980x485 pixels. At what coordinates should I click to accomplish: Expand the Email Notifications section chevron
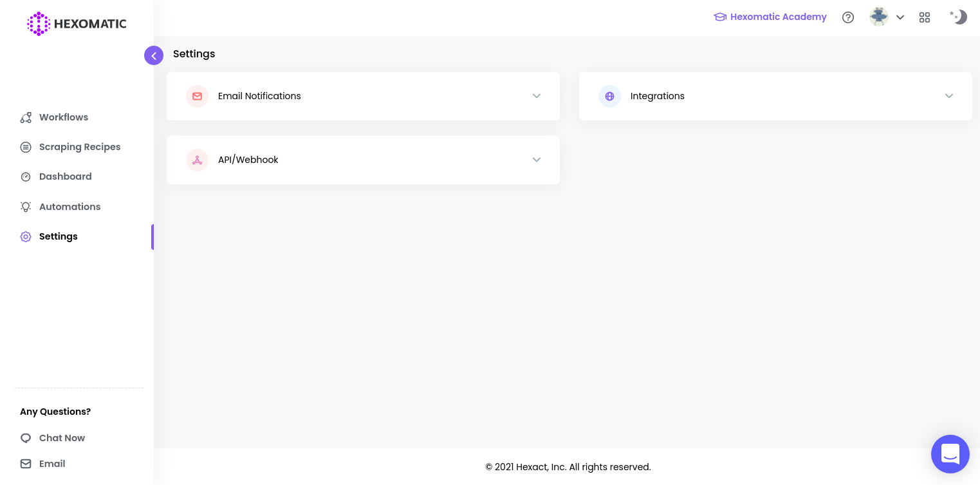tap(537, 96)
